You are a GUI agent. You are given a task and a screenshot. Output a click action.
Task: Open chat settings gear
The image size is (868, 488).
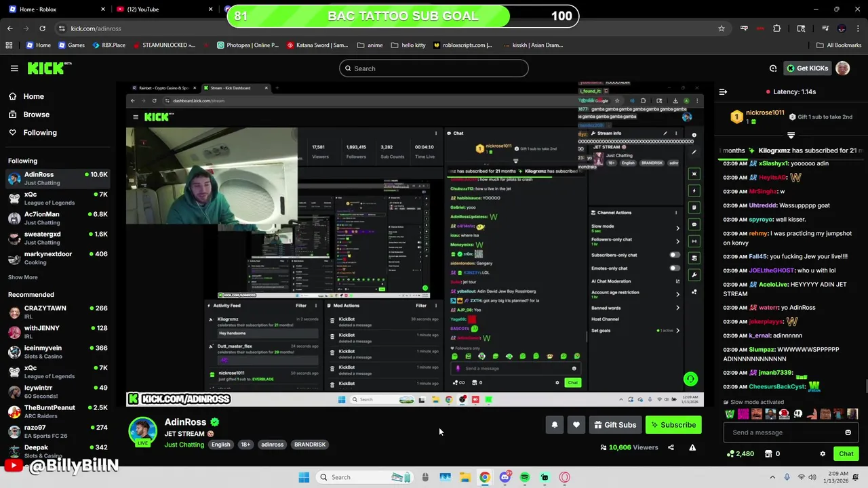click(x=823, y=454)
